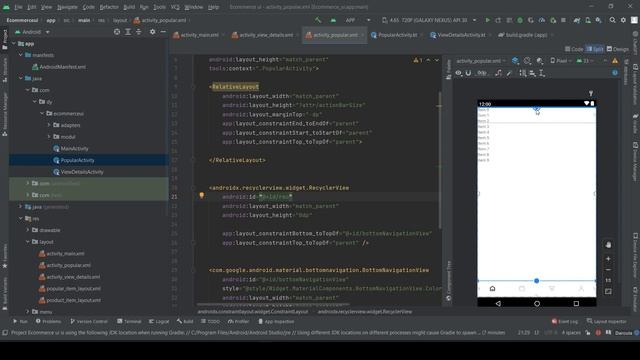
Task: Zoom in the preview with the plus icon
Action: pos(608,258)
